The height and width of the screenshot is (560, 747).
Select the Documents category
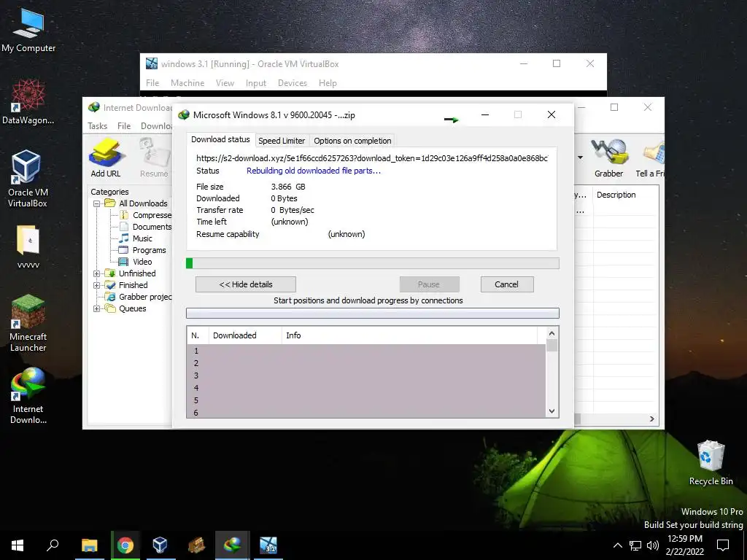(146, 227)
